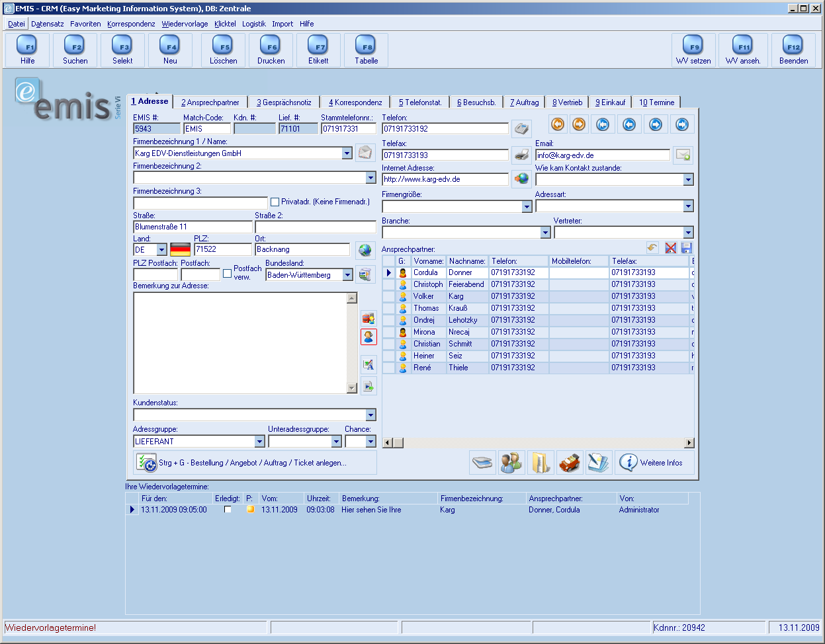
Task: Open the F8 Tabelle table view
Action: coord(366,50)
